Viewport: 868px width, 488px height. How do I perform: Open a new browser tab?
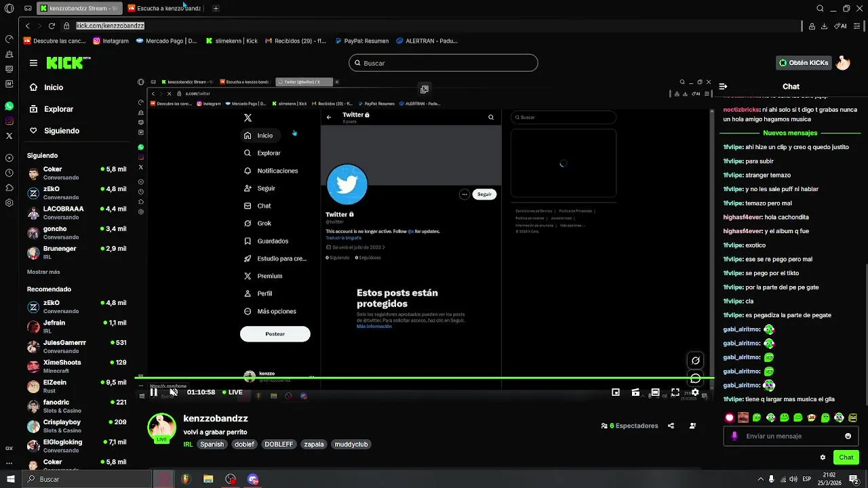click(216, 8)
